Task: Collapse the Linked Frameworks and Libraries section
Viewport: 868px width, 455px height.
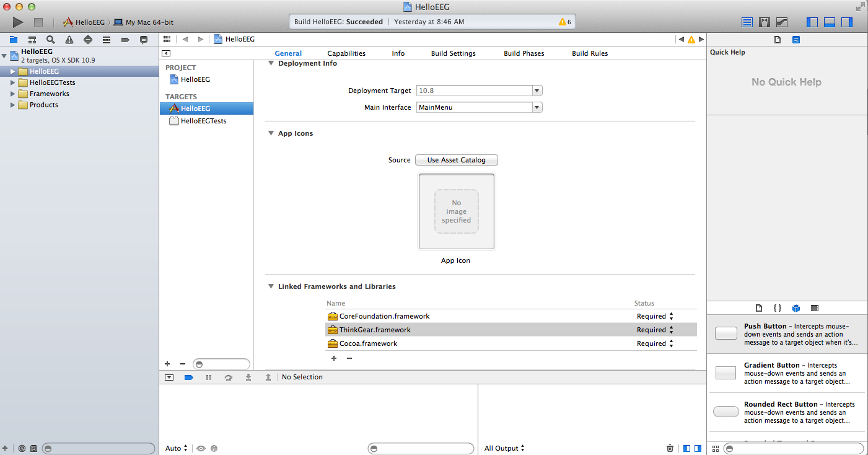Action: pyautogui.click(x=271, y=286)
